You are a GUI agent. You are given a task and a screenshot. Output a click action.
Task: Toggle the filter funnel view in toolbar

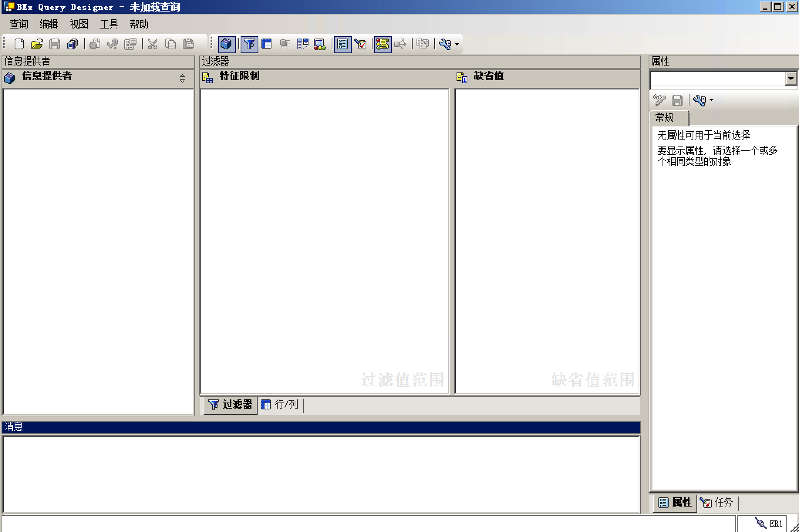(x=249, y=44)
